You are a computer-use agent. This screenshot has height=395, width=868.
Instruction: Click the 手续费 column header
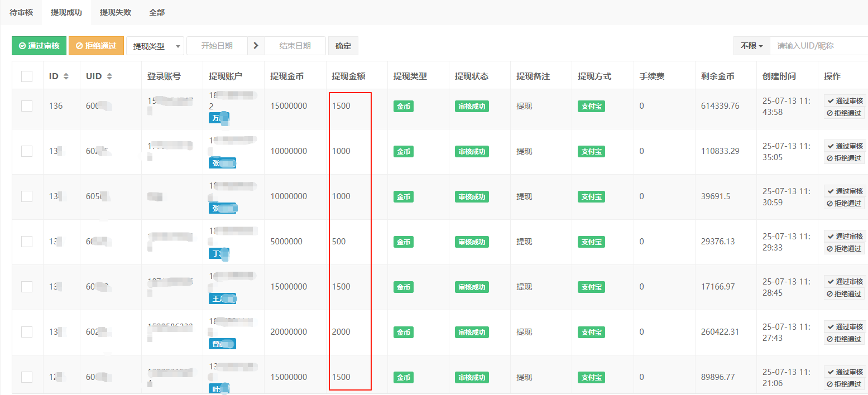tap(652, 76)
